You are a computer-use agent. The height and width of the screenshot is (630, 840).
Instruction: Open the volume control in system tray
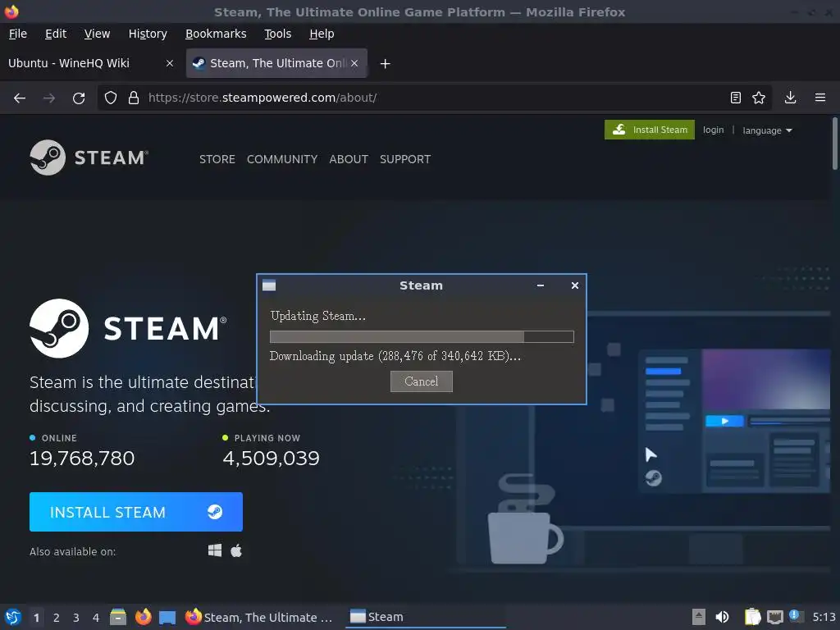722,617
